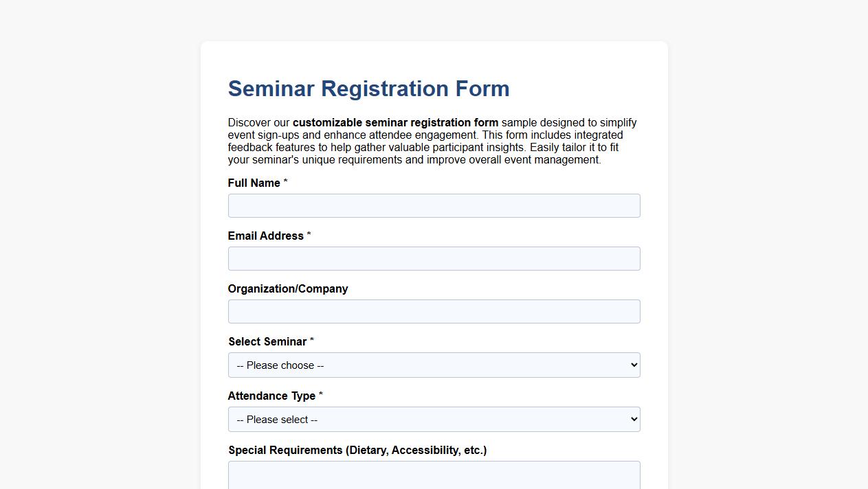Focus the Email Address text box
The height and width of the screenshot is (489, 868).
[x=434, y=258]
